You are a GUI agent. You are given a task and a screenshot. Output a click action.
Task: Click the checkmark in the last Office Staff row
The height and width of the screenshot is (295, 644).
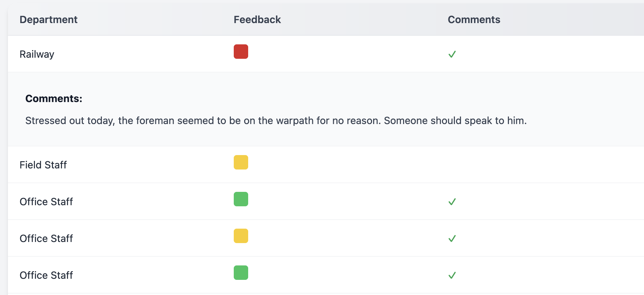pos(452,275)
